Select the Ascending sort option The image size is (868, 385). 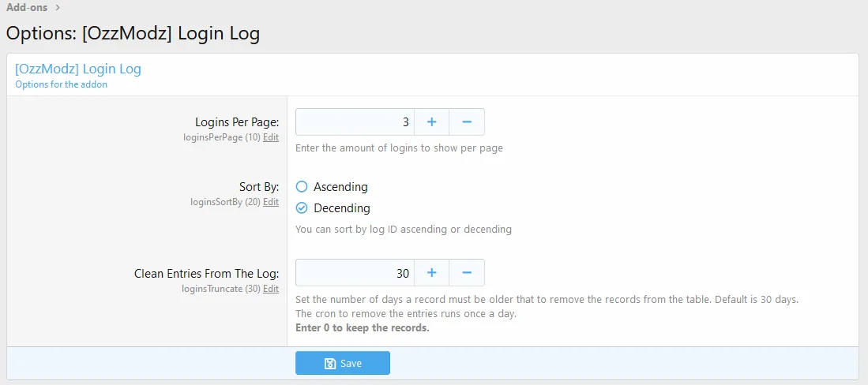tap(302, 187)
